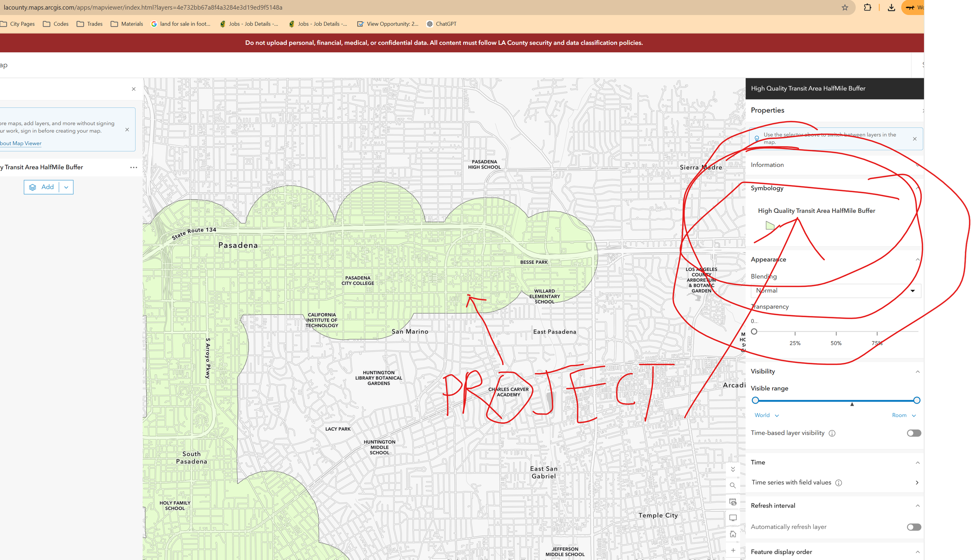The height and width of the screenshot is (560, 973).
Task: Open the browser extensions puzzle icon
Action: click(x=867, y=7)
